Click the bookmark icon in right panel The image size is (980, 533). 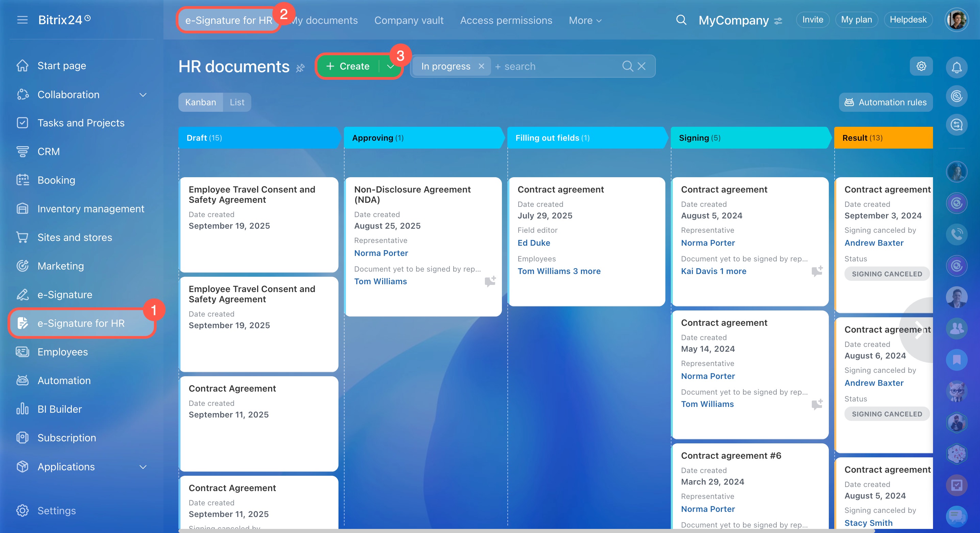pyautogui.click(x=957, y=360)
